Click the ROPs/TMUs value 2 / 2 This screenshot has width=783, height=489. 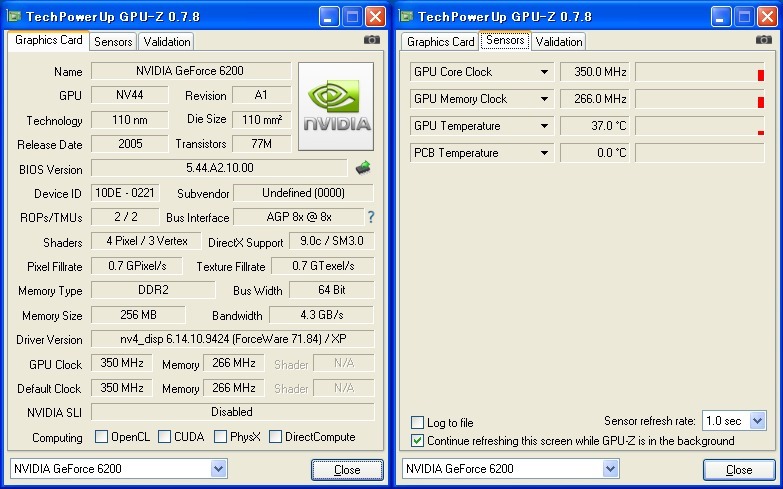[x=125, y=217]
